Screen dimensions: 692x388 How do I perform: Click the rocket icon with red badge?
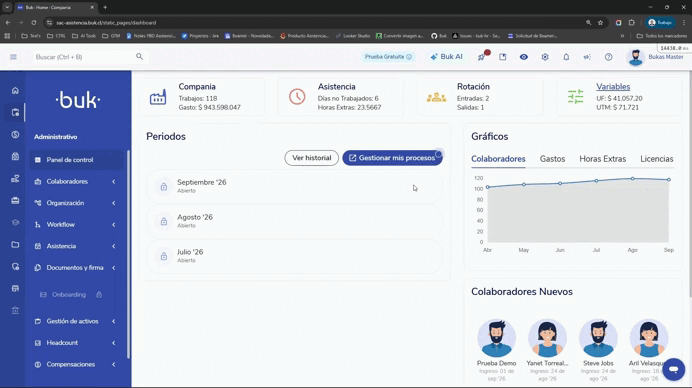tap(482, 57)
